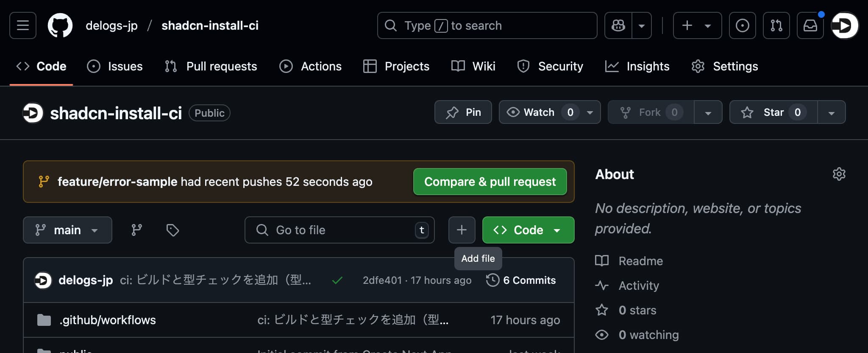
Task: Open Copilot chat icon
Action: 618,25
